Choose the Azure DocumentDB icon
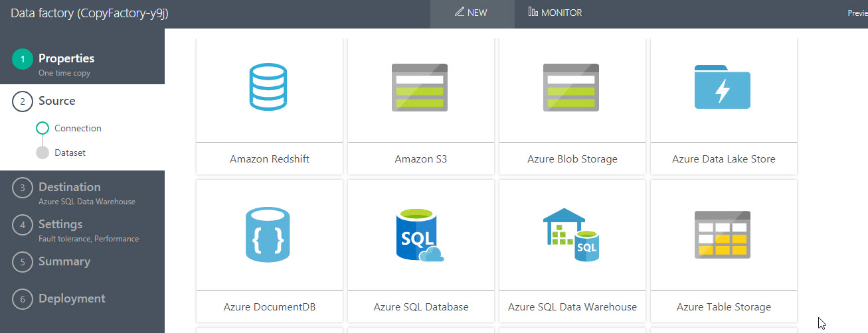 pyautogui.click(x=268, y=235)
